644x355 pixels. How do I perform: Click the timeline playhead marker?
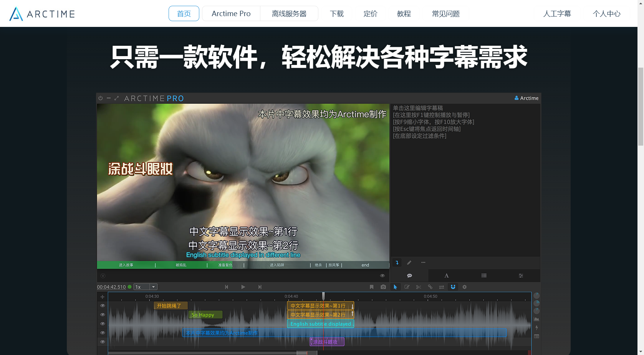(323, 296)
